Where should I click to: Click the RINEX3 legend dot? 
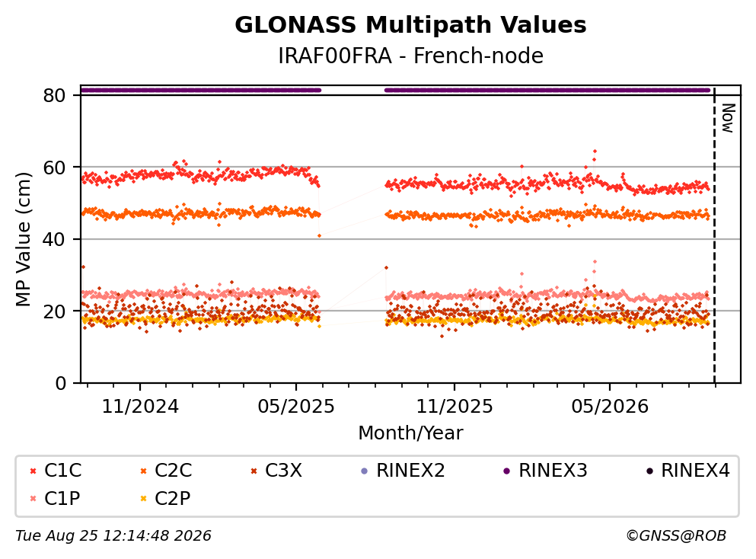point(507,471)
